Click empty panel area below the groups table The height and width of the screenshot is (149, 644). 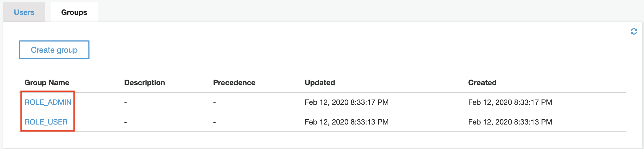coord(320,140)
